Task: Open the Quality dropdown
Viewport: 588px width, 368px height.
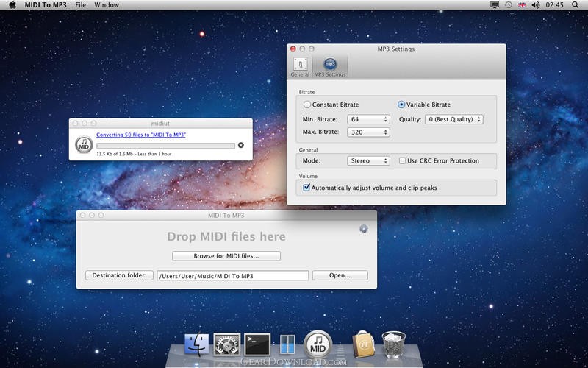Action: pos(454,119)
